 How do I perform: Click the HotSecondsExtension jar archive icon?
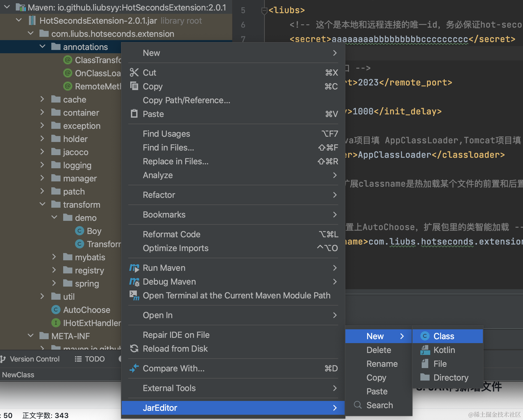32,20
